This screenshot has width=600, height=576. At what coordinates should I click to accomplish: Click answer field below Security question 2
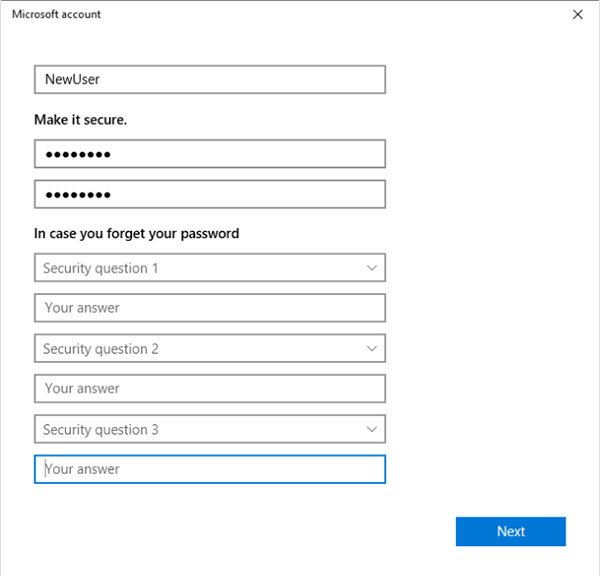tap(210, 388)
